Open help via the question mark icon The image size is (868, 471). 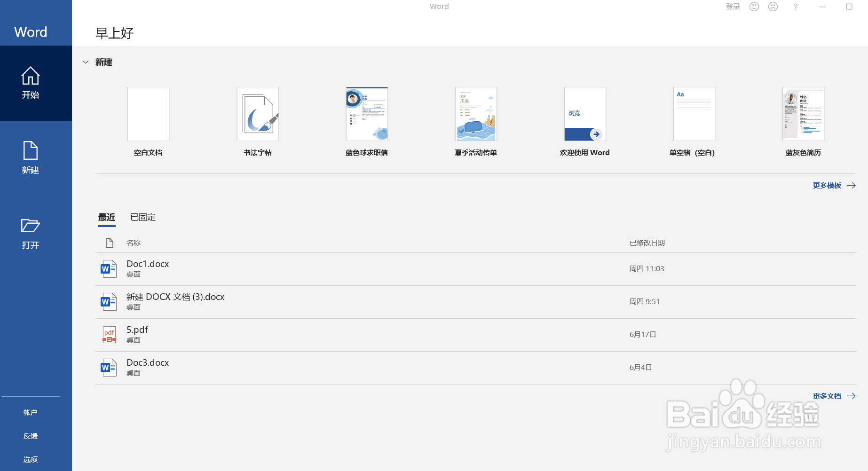(x=795, y=7)
